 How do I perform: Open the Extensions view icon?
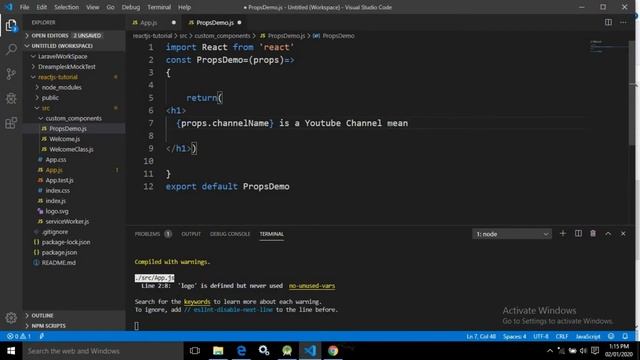tap(11, 123)
